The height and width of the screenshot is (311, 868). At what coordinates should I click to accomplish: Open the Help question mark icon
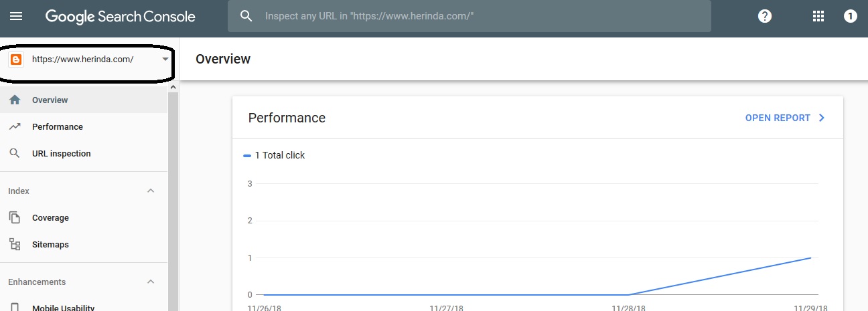[765, 16]
